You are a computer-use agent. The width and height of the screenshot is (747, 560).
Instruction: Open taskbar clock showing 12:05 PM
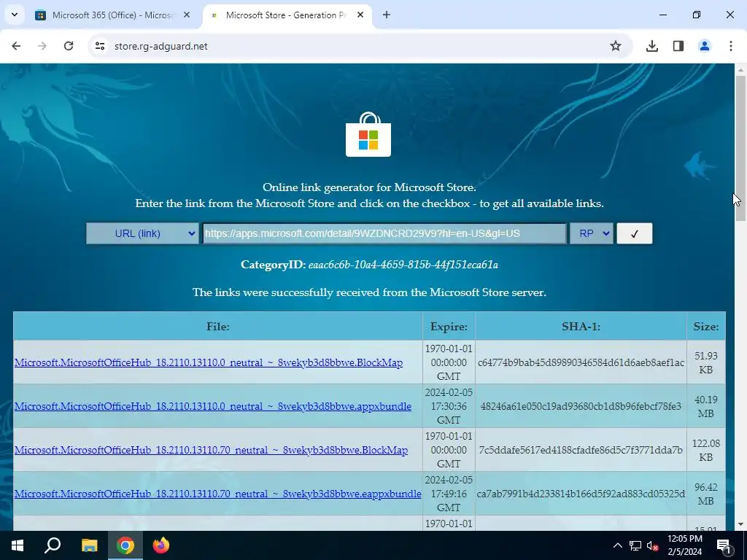click(685, 545)
